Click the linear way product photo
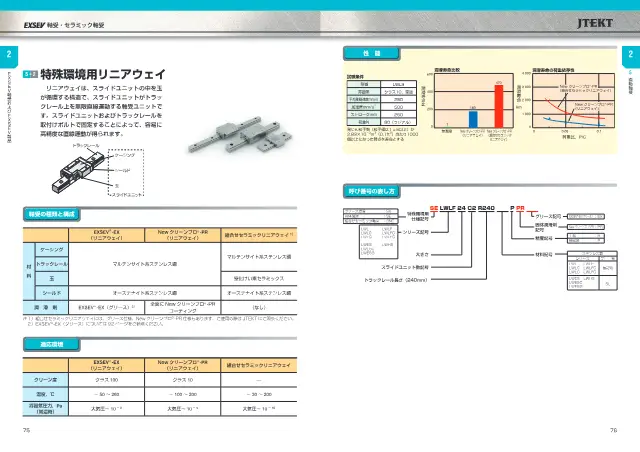The width and height of the screenshot is (640, 452). pyautogui.click(x=241, y=136)
